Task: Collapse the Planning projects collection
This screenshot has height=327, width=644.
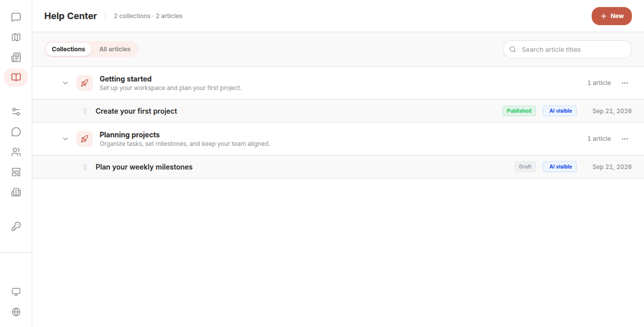Action: pyautogui.click(x=65, y=139)
